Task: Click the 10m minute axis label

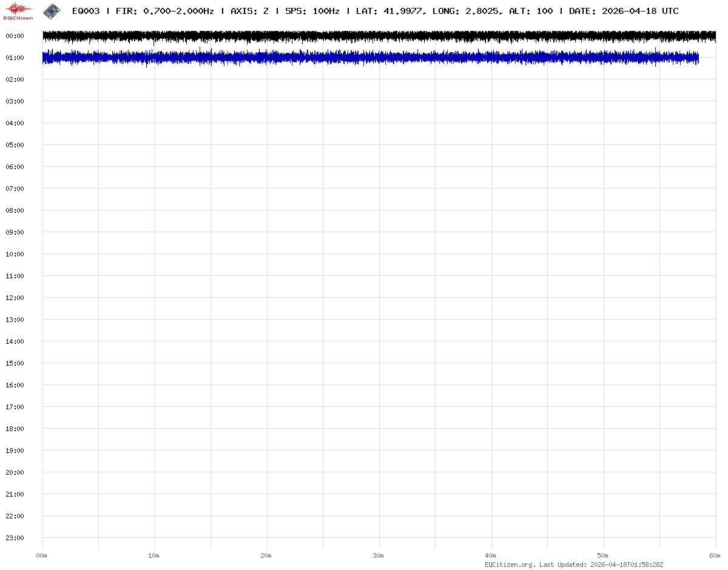Action: [x=154, y=555]
